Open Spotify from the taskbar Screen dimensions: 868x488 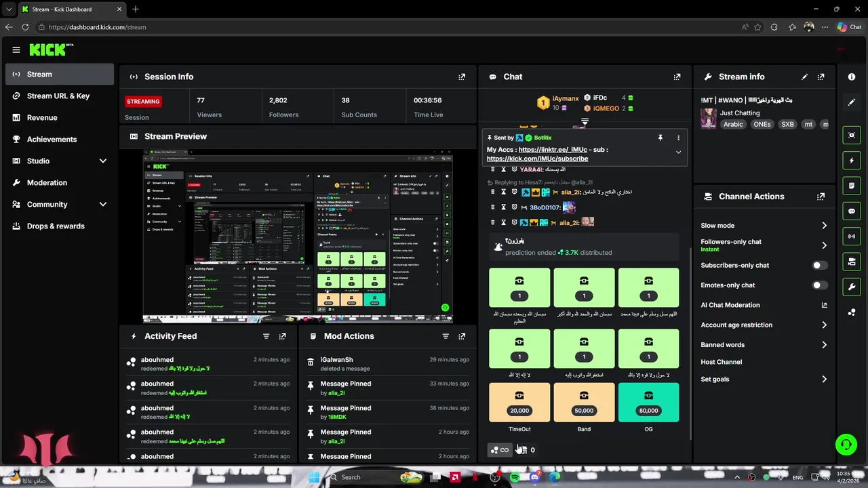[x=515, y=477]
